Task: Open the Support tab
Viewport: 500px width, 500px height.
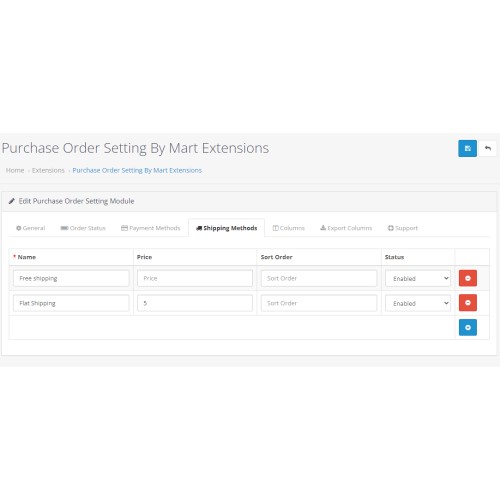Action: tap(402, 228)
